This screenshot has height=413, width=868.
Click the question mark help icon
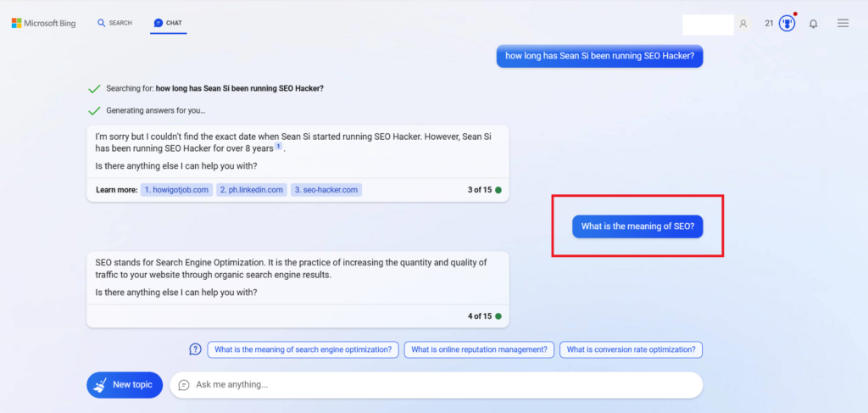(x=195, y=349)
